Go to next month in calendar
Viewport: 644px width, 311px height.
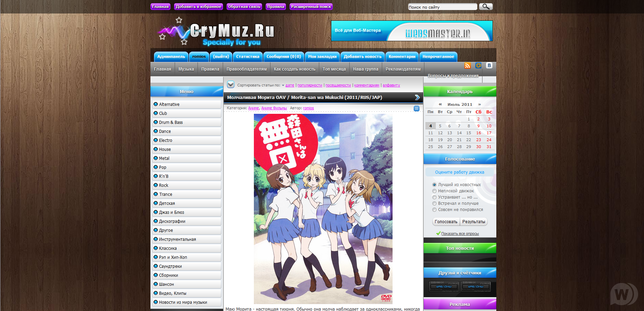tap(479, 104)
